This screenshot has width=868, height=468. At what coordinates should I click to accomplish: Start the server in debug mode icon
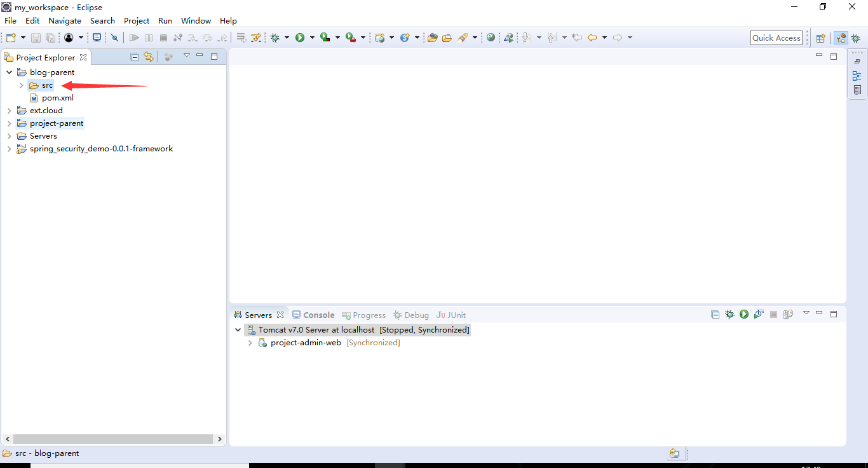point(729,314)
